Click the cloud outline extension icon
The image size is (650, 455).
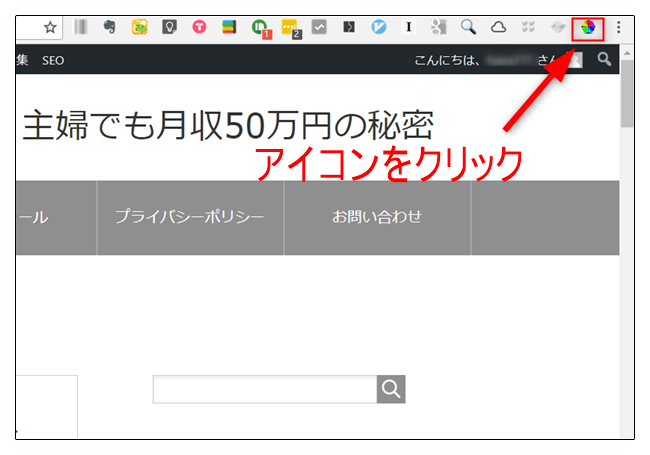click(498, 27)
